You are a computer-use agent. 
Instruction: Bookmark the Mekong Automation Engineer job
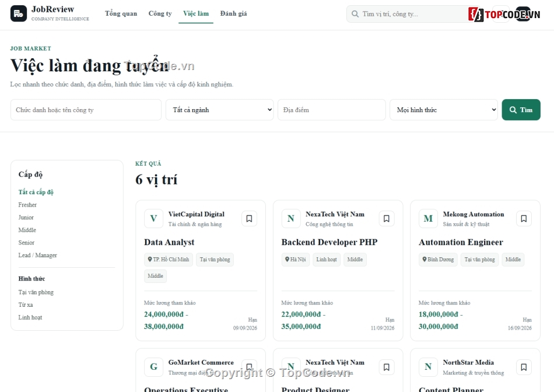point(524,218)
